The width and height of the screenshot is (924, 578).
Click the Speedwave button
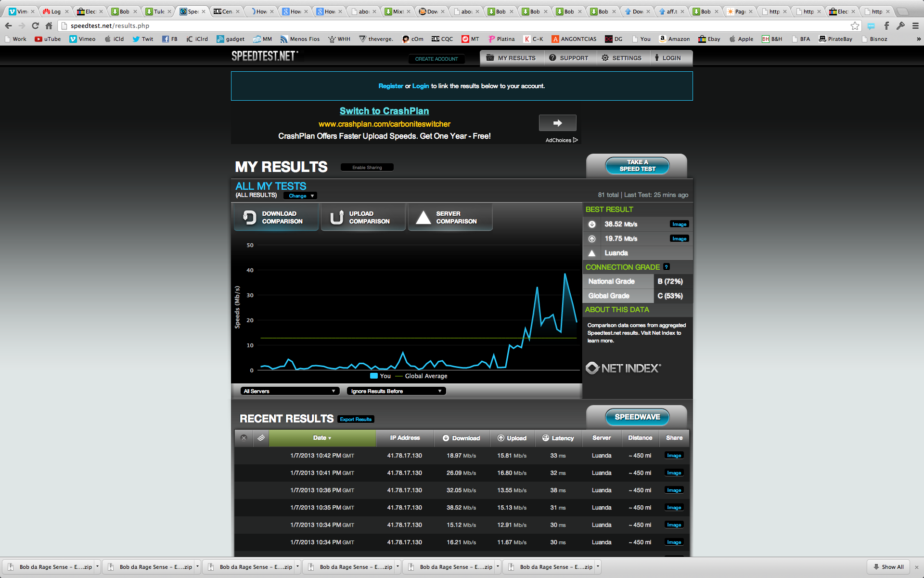637,417
